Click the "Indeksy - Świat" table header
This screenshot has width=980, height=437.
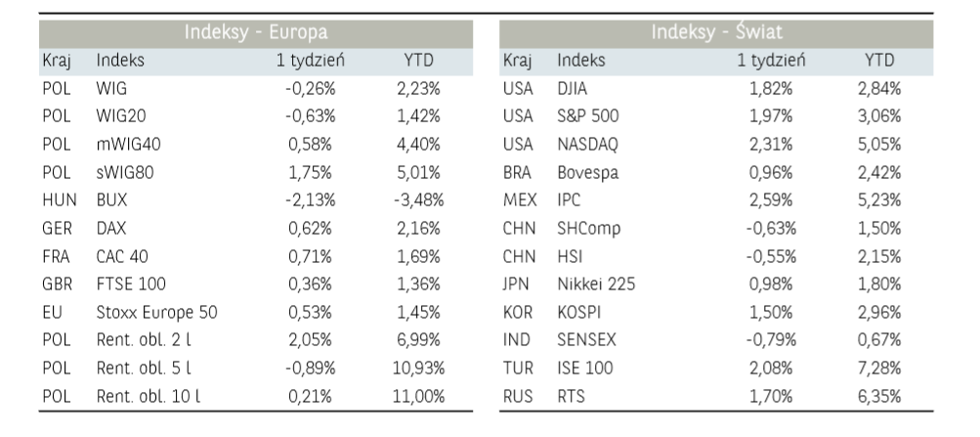click(716, 33)
